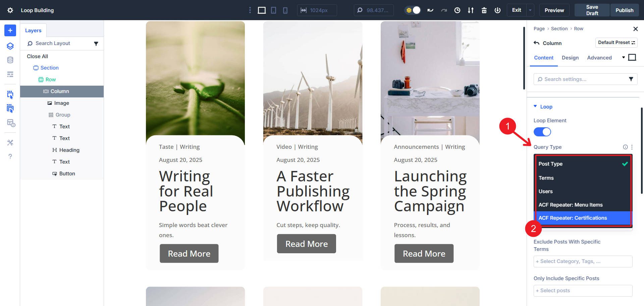Choose Post Type in Query Type list
644x306 pixels.
[x=583, y=164]
